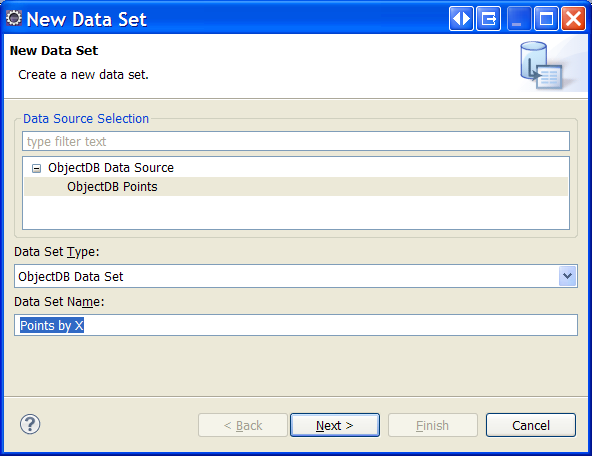Click the greyed-out Back button

pyautogui.click(x=243, y=425)
